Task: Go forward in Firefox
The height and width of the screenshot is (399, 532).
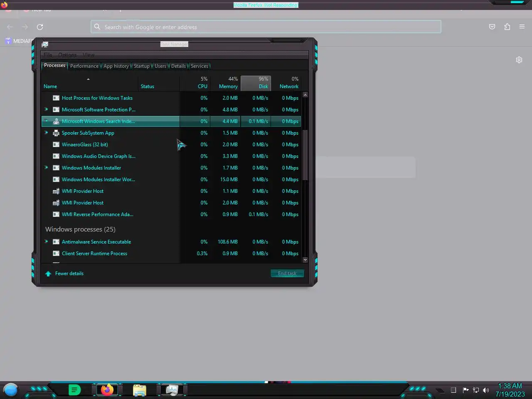Action: pyautogui.click(x=25, y=27)
